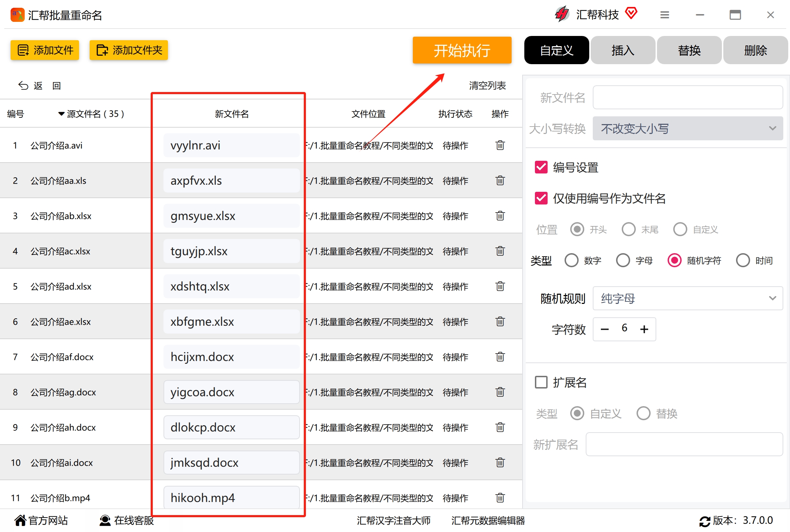Screen dimensions: 790x532
Task: Edit new name field axpfvx.xls
Action: 231,181
